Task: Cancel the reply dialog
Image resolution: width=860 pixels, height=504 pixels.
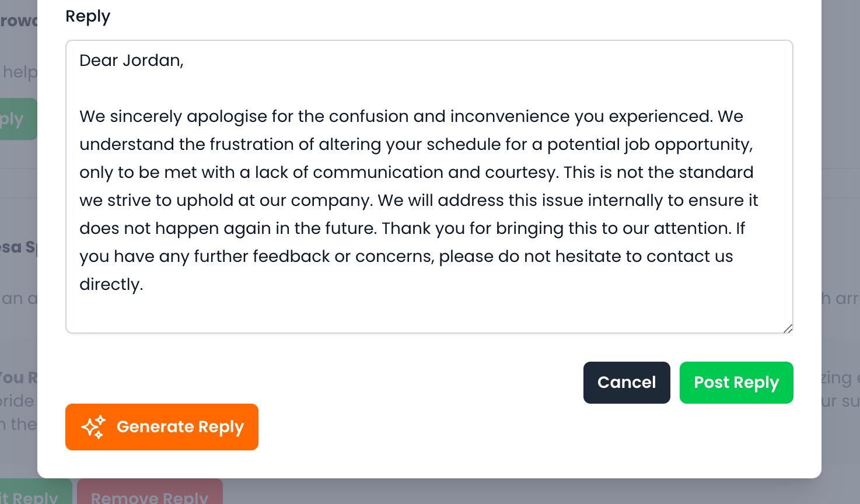Action: 627,383
